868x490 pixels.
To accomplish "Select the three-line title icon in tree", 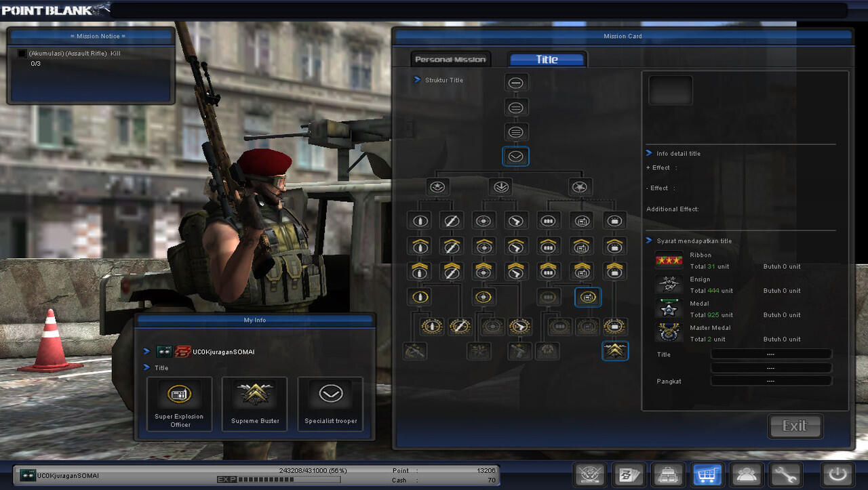I will tap(516, 132).
